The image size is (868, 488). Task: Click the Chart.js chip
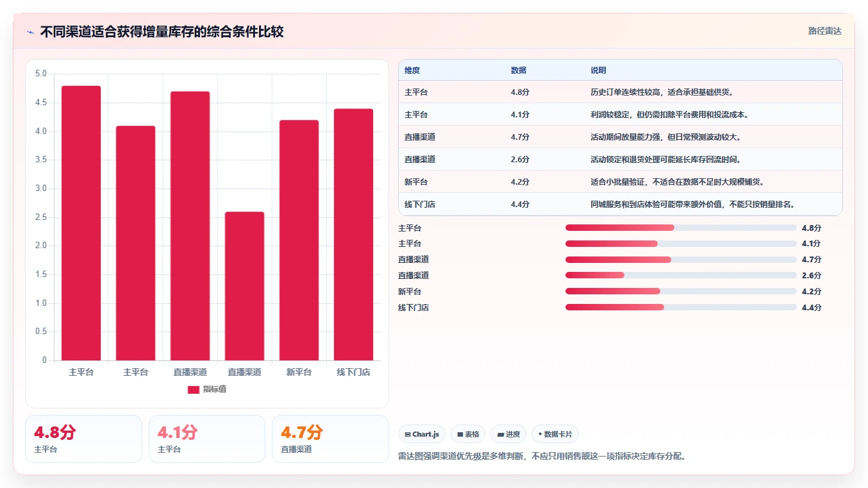click(x=422, y=434)
